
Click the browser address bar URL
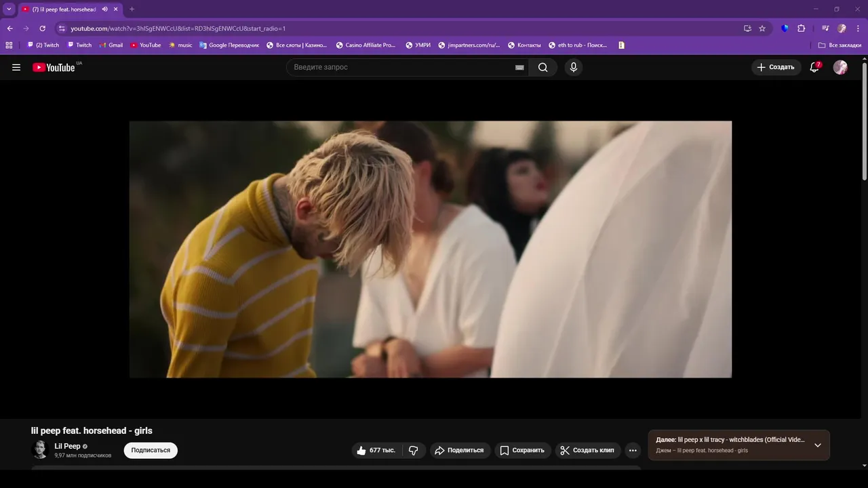(x=178, y=28)
